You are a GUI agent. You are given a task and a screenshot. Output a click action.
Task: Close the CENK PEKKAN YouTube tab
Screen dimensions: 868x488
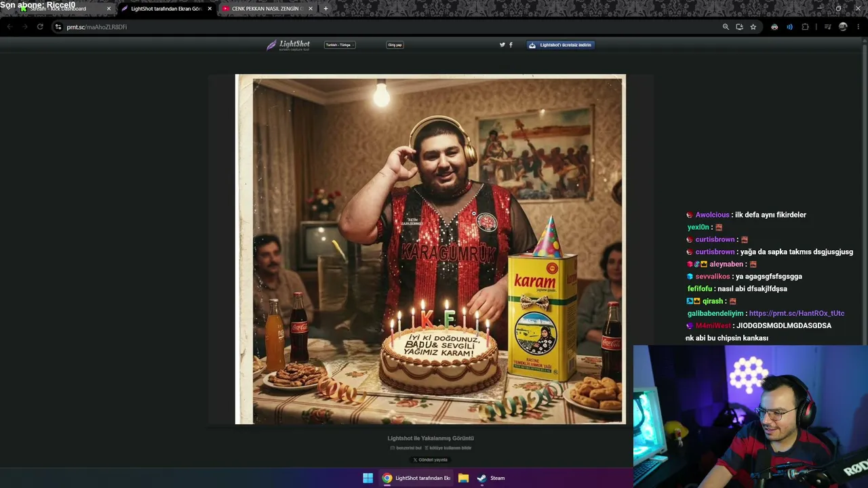point(311,9)
